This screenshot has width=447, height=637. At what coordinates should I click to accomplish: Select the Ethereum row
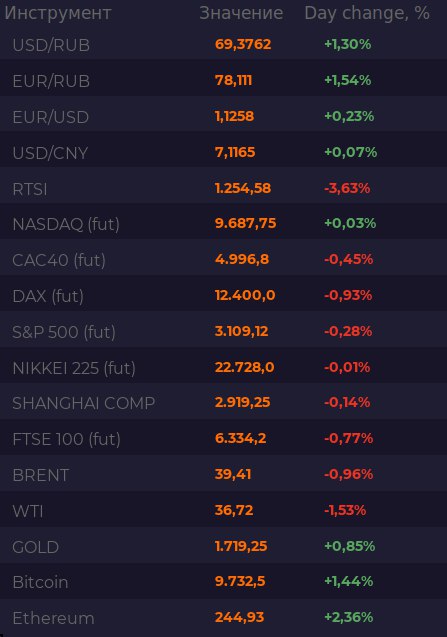(224, 618)
